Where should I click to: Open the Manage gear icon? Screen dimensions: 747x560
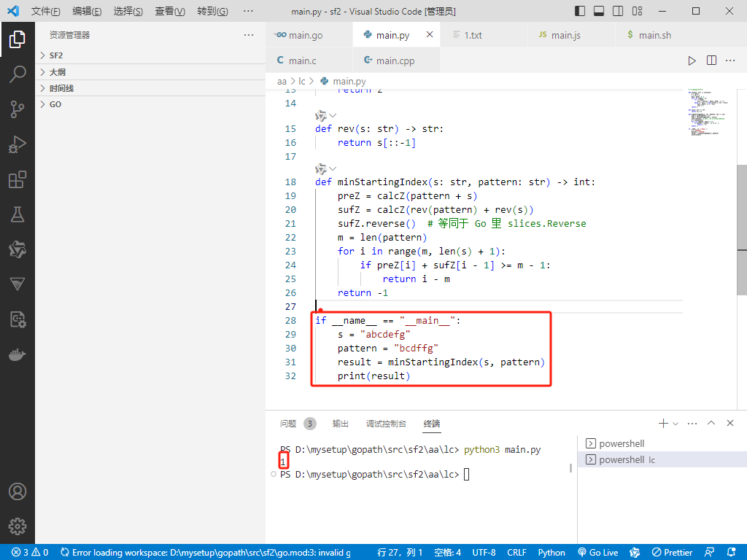click(18, 526)
